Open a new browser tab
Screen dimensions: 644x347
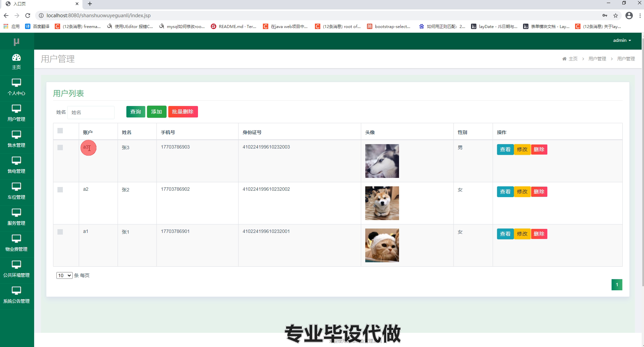90,4
